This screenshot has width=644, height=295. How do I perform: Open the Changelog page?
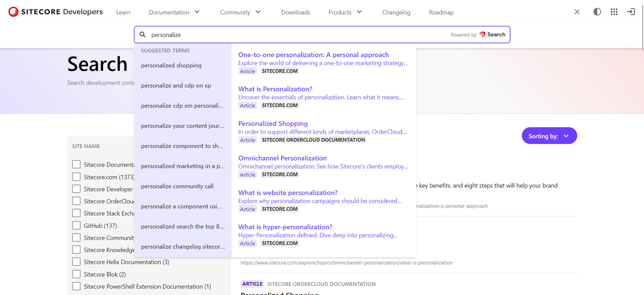tap(396, 12)
